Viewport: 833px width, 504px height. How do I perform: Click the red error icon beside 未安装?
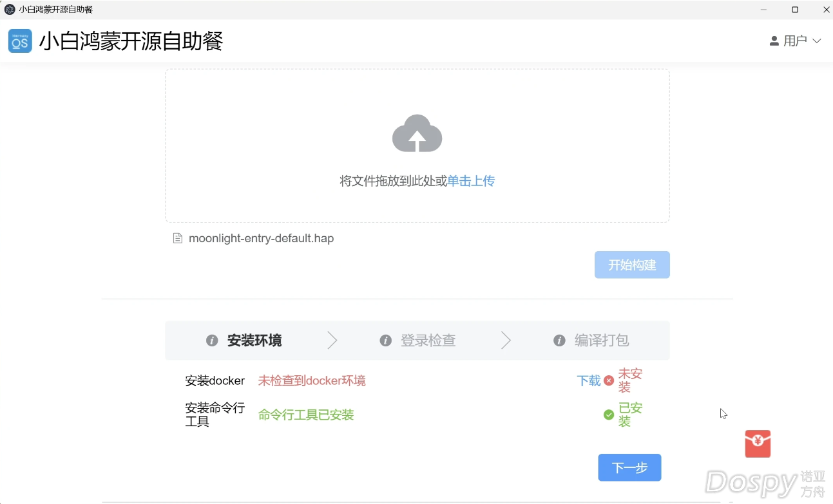[x=609, y=380]
